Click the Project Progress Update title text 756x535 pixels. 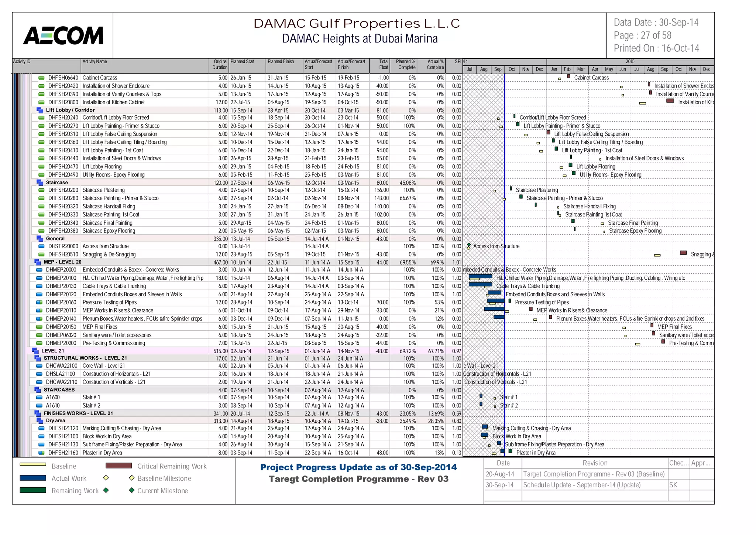coord(358,467)
